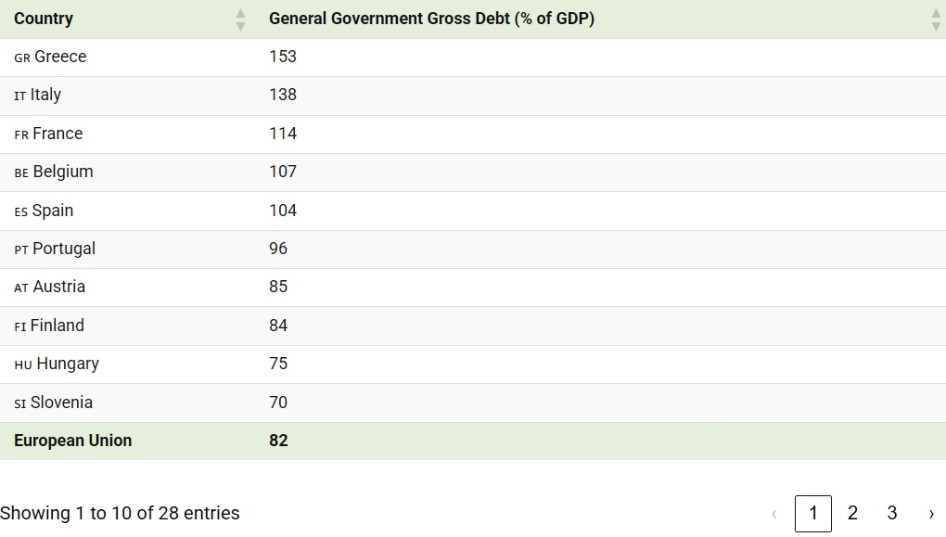Go to previous page arrow
The height and width of the screenshot is (537, 946).
[774, 514]
